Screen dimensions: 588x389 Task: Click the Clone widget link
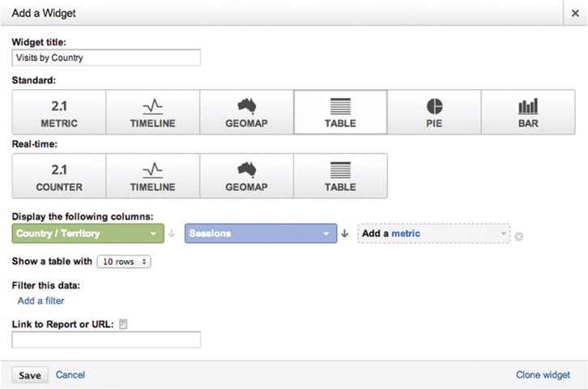point(543,375)
